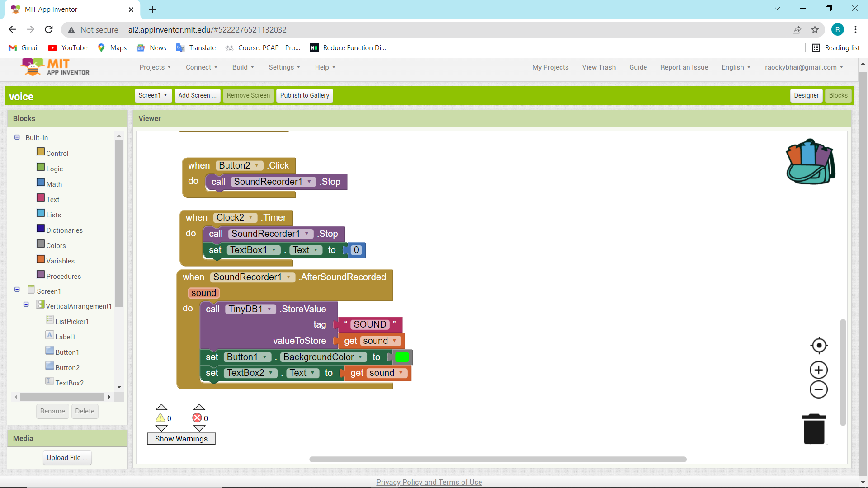This screenshot has height=488, width=868.
Task: Jump to next warning down arrow
Action: (x=161, y=428)
